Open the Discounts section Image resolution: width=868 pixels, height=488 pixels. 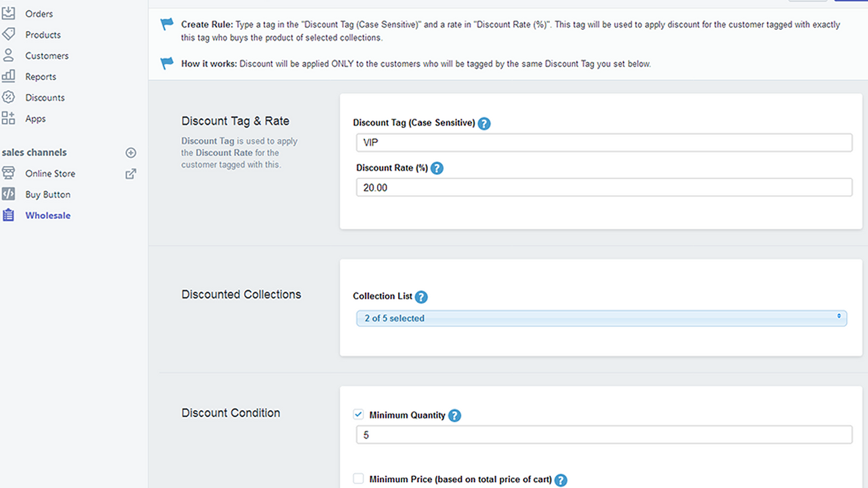[x=45, y=97]
